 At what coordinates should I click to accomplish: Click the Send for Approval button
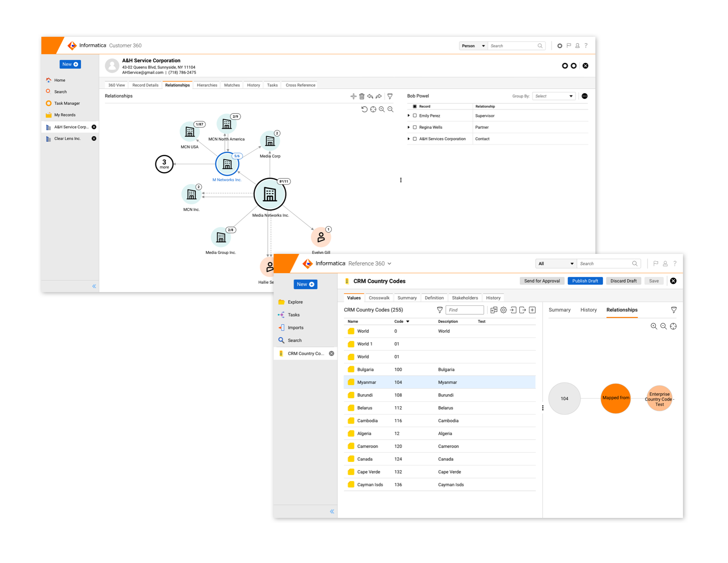(x=542, y=281)
